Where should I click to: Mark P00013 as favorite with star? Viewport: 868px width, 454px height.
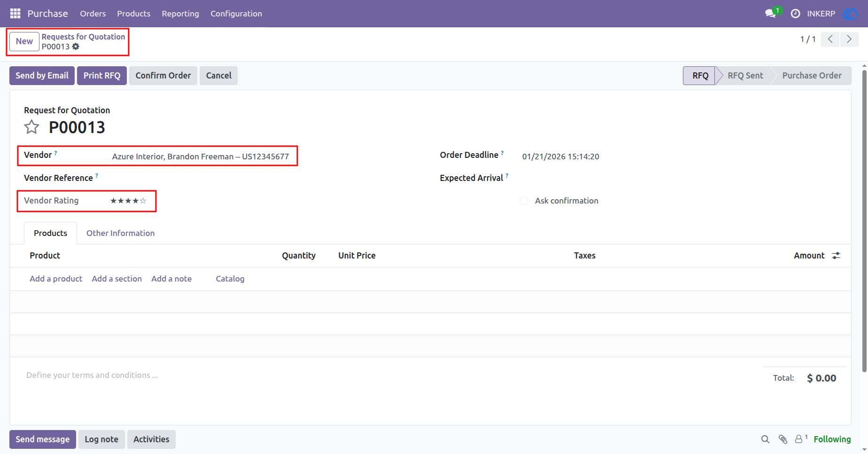31,127
